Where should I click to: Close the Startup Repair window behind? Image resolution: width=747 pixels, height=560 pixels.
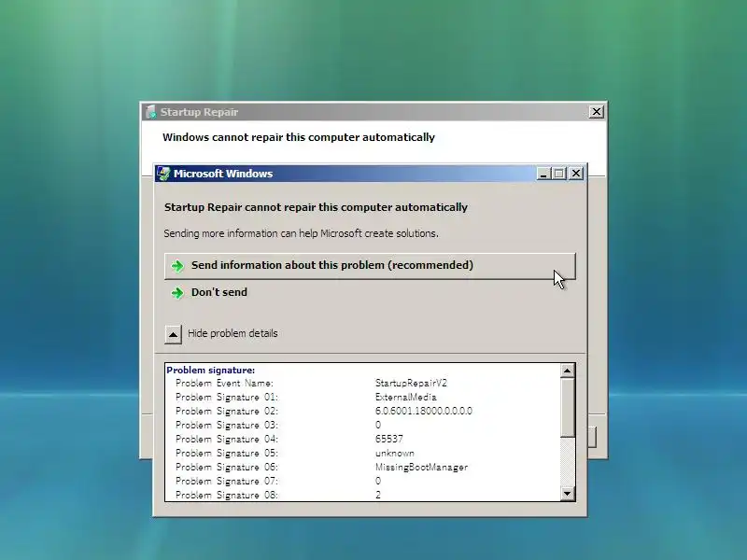(x=596, y=112)
